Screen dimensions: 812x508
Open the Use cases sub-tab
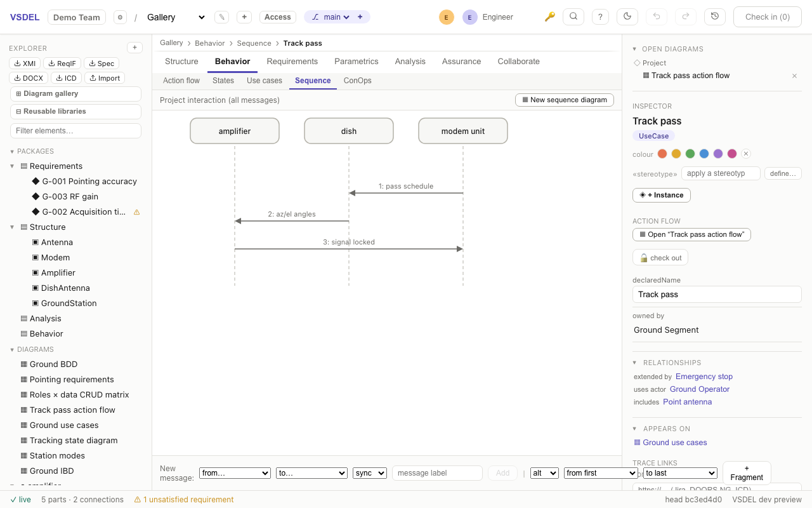265,81
